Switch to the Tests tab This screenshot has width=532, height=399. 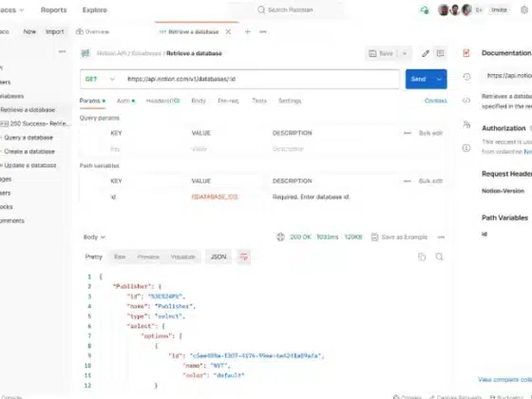click(x=259, y=101)
